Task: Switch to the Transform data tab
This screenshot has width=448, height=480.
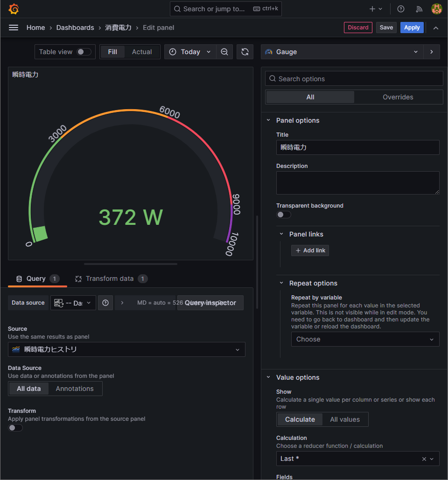Action: 110,278
